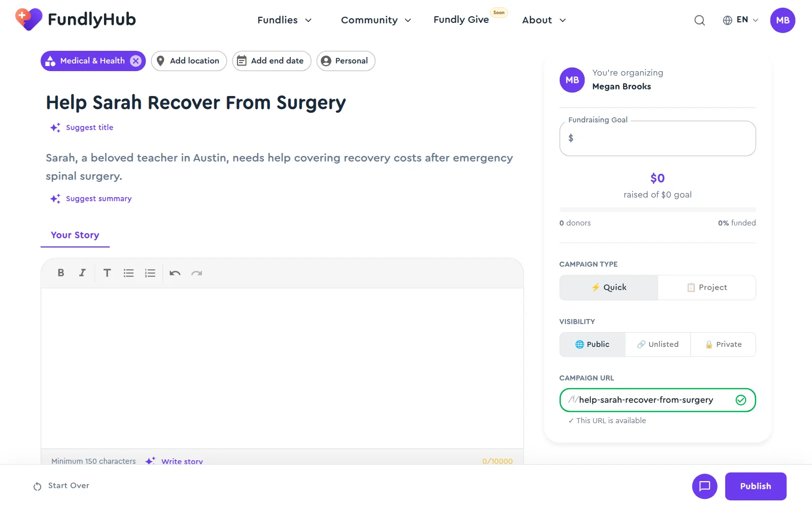The image size is (812, 508).
Task: Open Fundly Give menu item
Action: tap(461, 20)
